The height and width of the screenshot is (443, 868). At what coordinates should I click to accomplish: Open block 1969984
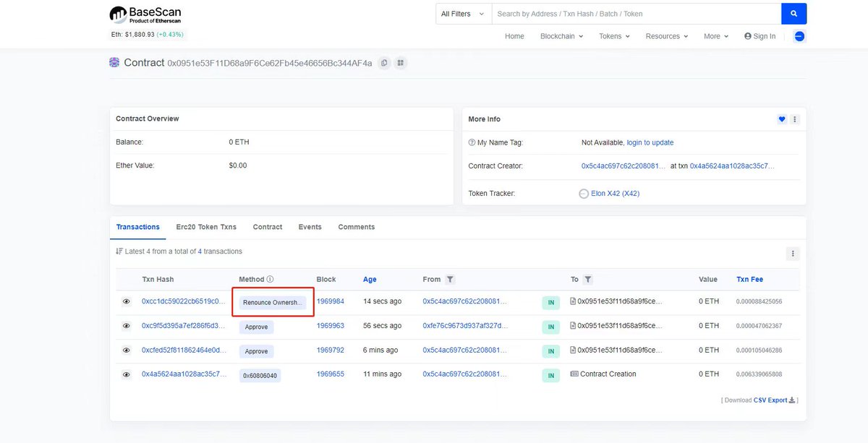(331, 301)
